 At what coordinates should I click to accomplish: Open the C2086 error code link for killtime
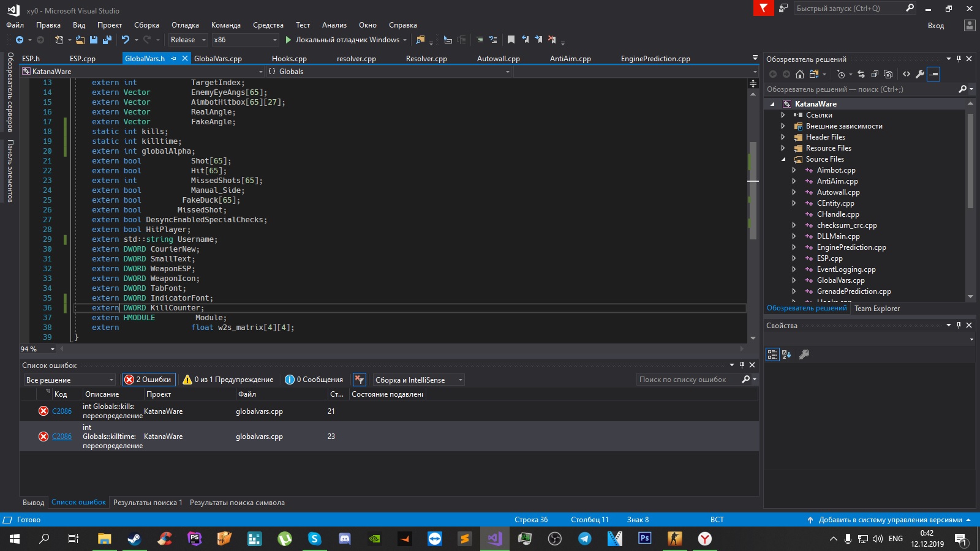62,437
